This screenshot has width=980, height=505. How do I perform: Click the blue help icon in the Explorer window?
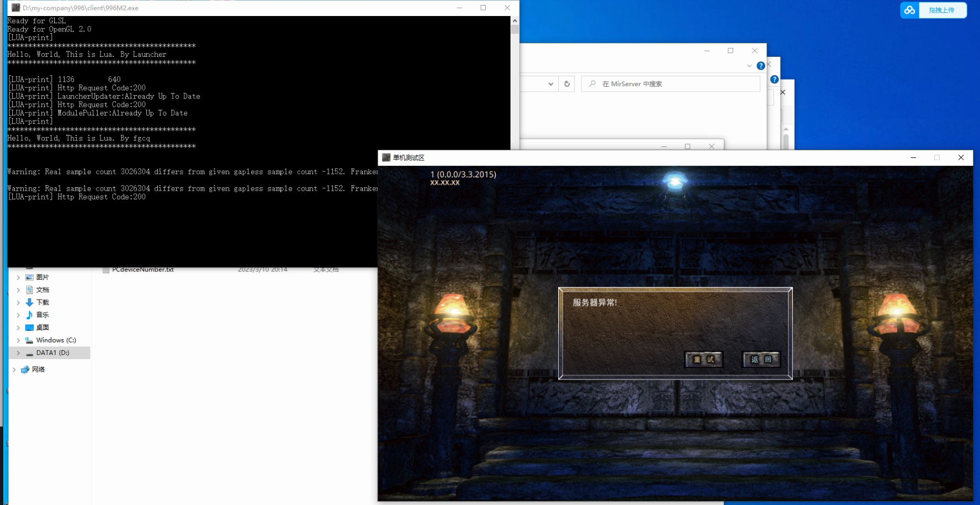(x=761, y=66)
